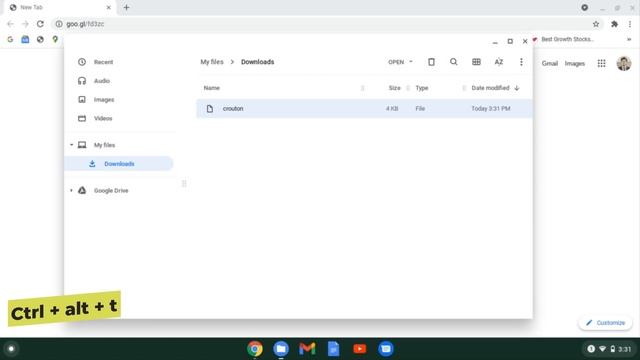Viewport: 640px width, 360px height.
Task: Open Messages app from shelf
Action: [386, 349]
